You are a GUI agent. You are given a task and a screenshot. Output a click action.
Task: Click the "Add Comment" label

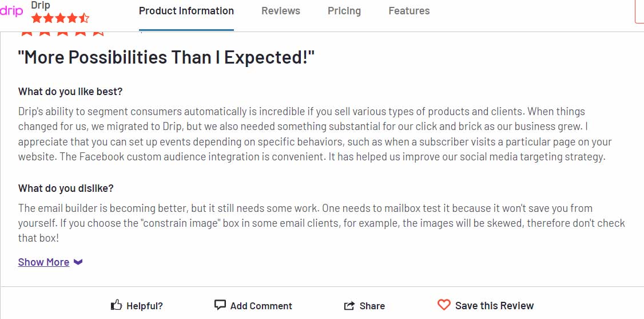pos(261,306)
